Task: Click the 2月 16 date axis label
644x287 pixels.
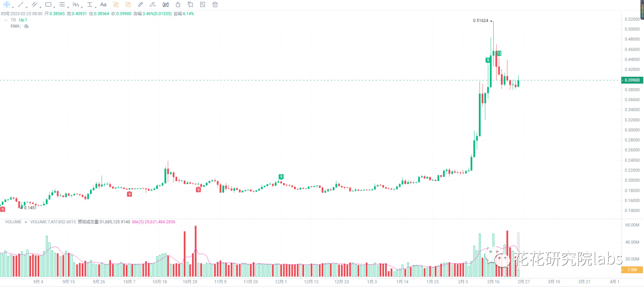Action: click(493, 282)
